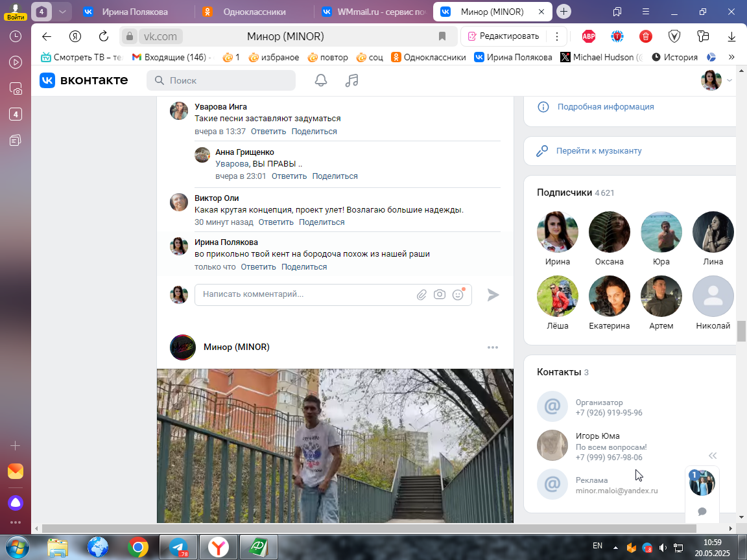747x560 pixels.
Task: Switch to WMmail.ru tab
Action: pos(373,12)
